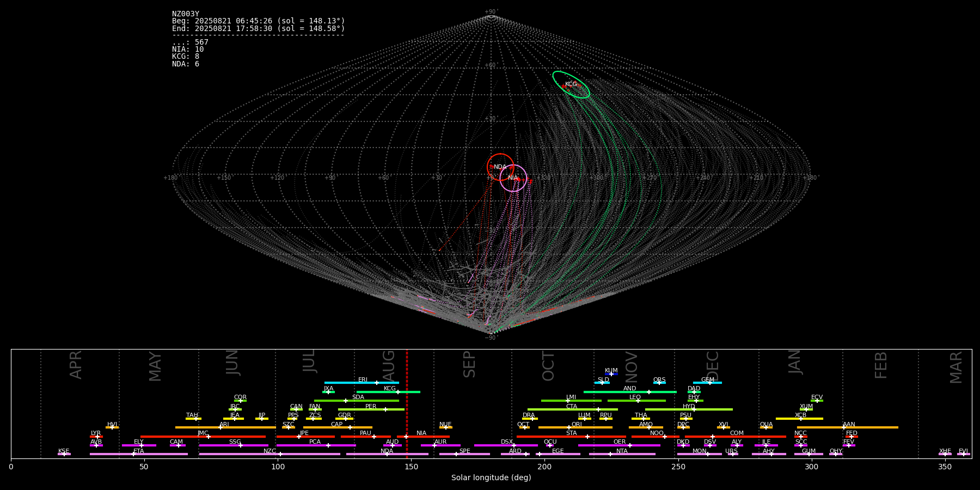
Task: Click the STA shower label in timeline
Action: pos(572,433)
